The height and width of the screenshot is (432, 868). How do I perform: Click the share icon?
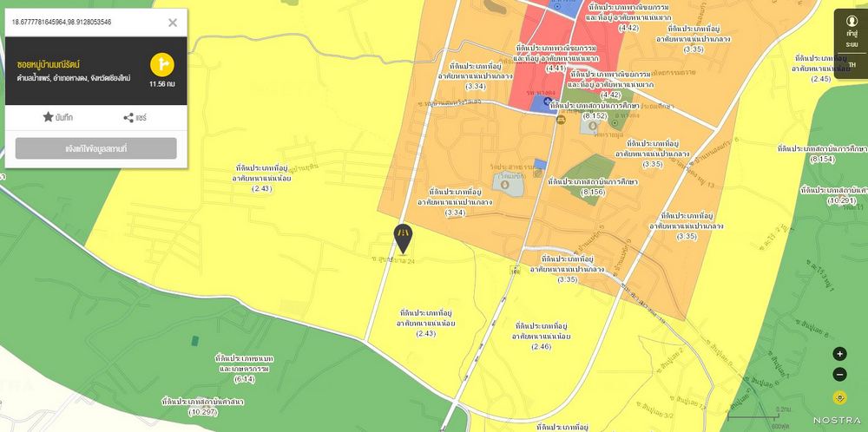pos(128,117)
